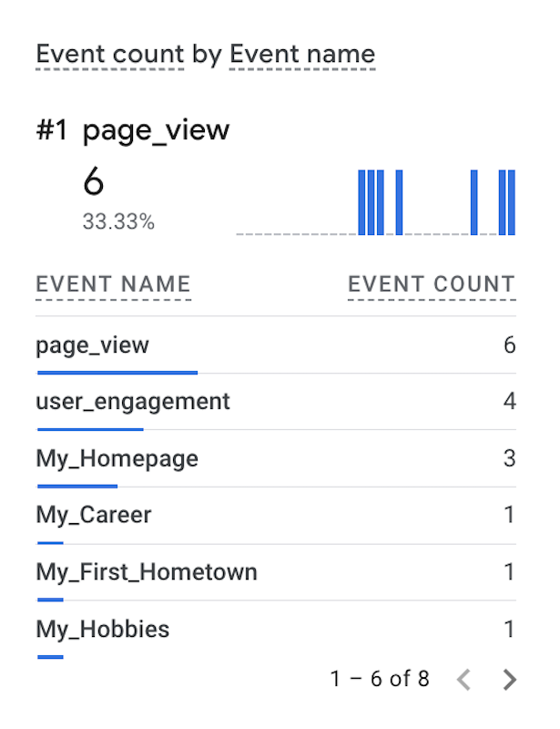Open the My_First_Hometown event

click(x=147, y=572)
